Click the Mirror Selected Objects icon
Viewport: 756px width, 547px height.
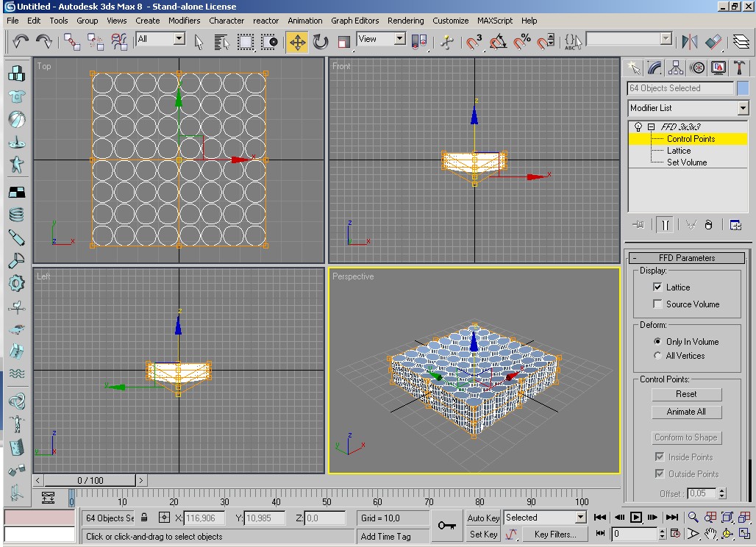coord(690,42)
